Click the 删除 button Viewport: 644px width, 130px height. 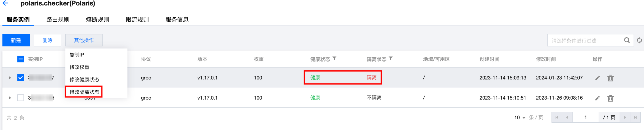coord(48,40)
